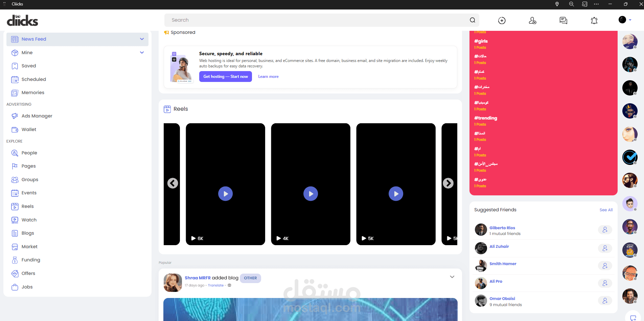Image resolution: width=644 pixels, height=321 pixels.
Task: Go to previous reels with left arrow
Action: point(173,183)
